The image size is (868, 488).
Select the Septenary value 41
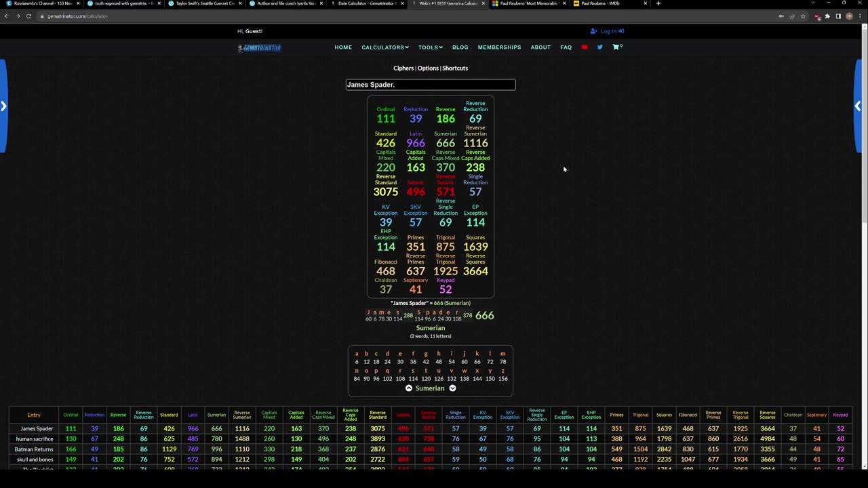[x=416, y=289]
